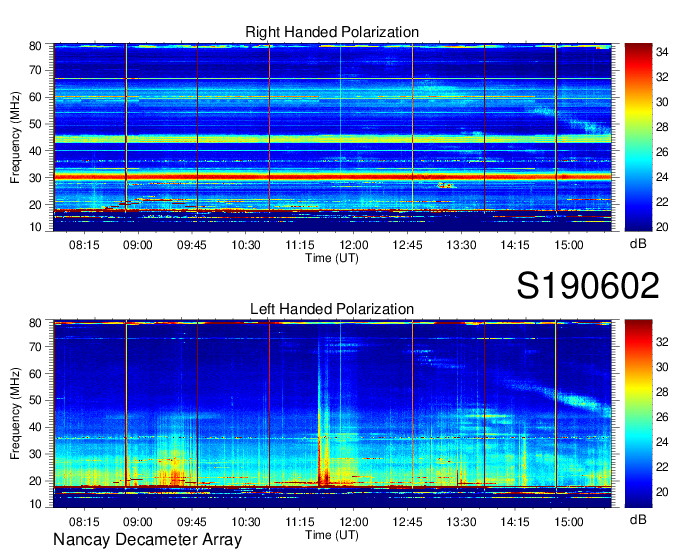This screenshot has width=680, height=552.
Task: Click the 60 MHz tick of Right Handed plot
Action: pos(35,97)
